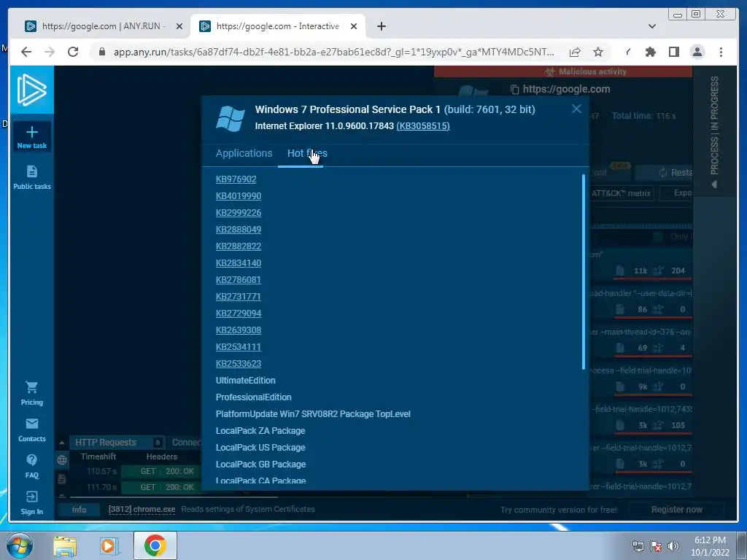This screenshot has height=560, width=747.
Task: Expand the bottom network panel arrow
Action: 62,443
